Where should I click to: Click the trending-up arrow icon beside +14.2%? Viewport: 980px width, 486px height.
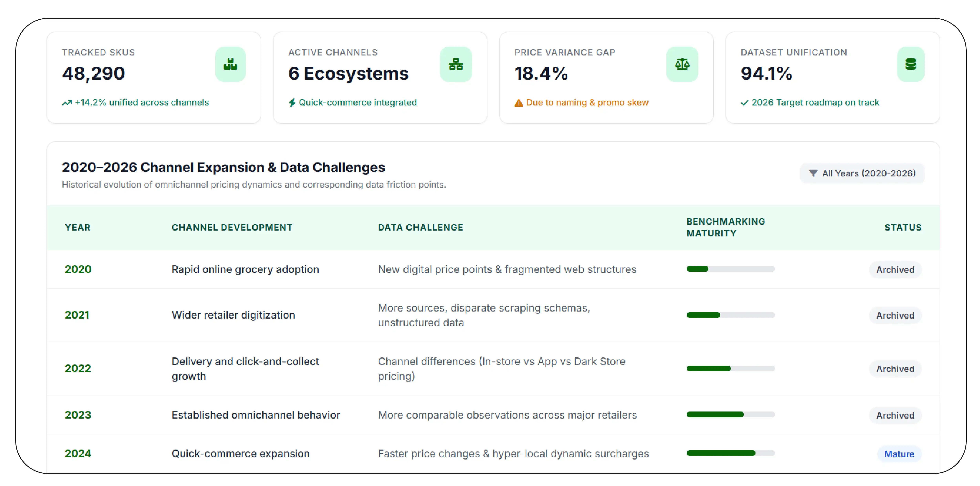click(67, 103)
